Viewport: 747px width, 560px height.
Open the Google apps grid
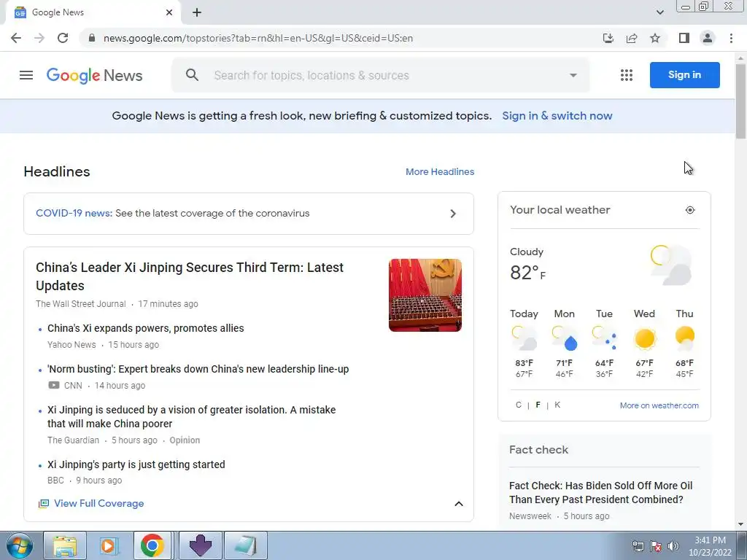click(x=627, y=75)
